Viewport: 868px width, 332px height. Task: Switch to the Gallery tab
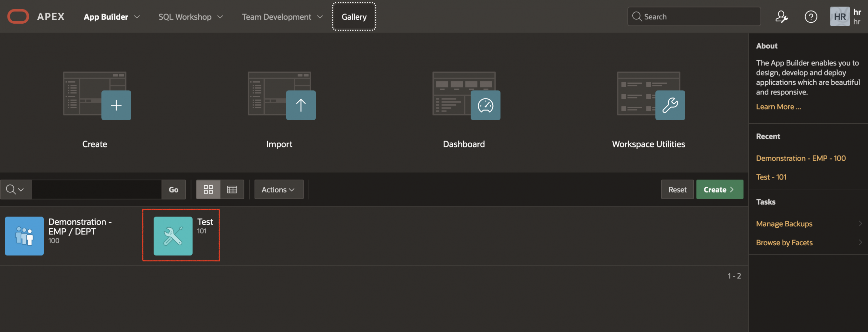pyautogui.click(x=354, y=16)
